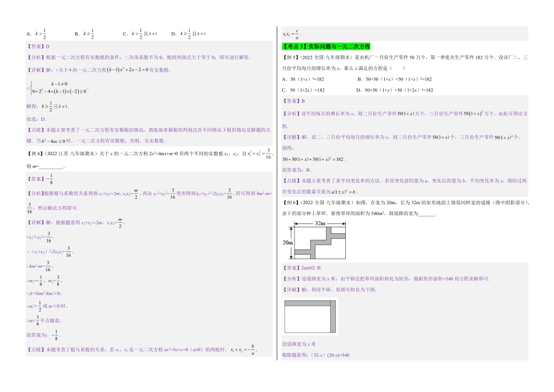Click the line 【详解】解：根据题意得 x₁+x₂=−2m
554x392 pixels.
76,223
